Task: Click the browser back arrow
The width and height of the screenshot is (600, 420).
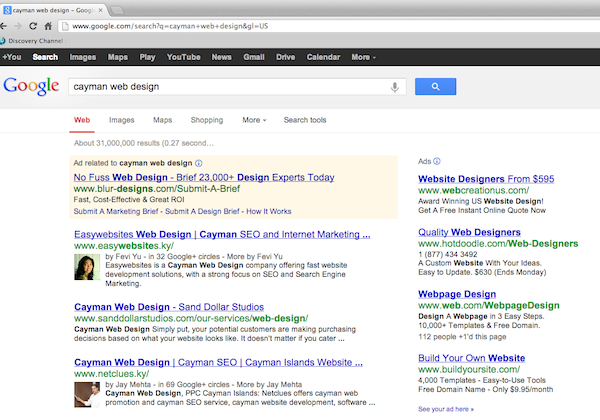Action: pos(3,26)
